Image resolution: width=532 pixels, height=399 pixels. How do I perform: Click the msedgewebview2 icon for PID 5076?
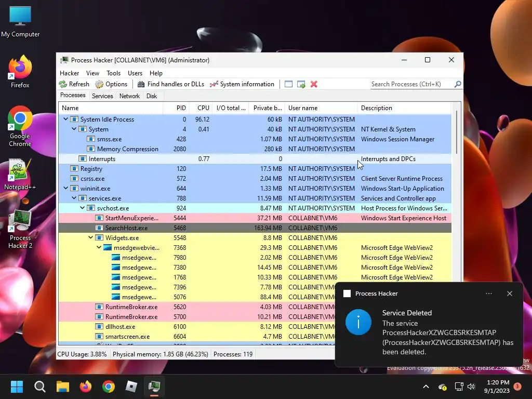116,297
